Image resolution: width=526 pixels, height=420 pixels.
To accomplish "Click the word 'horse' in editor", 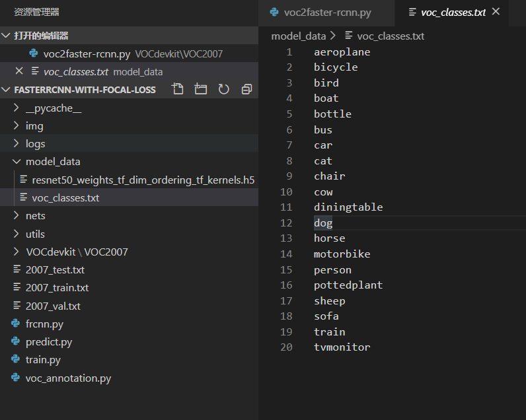I will pyautogui.click(x=329, y=238).
